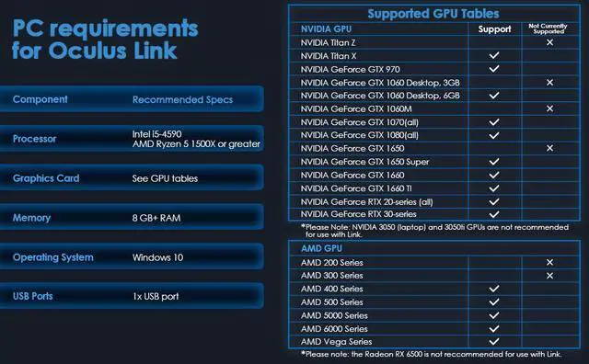Select the 'Support' column header
This screenshot has height=364, width=589.
[494, 29]
